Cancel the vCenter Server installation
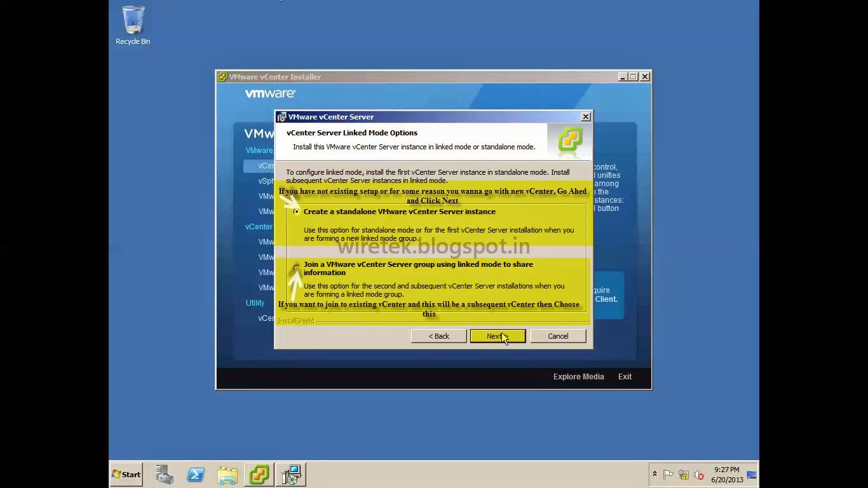The width and height of the screenshot is (868, 488). 557,335
